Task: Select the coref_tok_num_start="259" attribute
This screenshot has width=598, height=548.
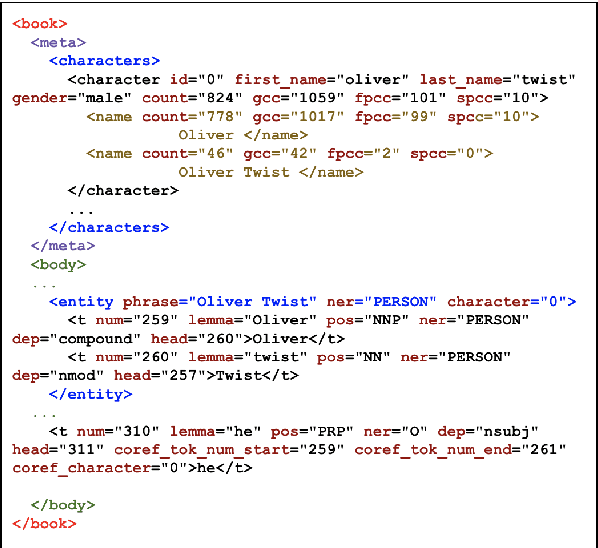Action: point(229,450)
